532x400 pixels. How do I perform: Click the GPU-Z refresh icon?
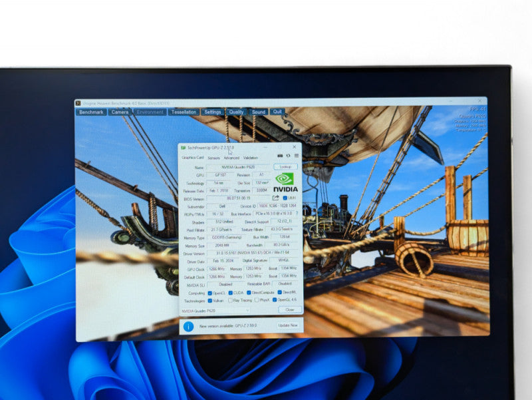[288, 156]
